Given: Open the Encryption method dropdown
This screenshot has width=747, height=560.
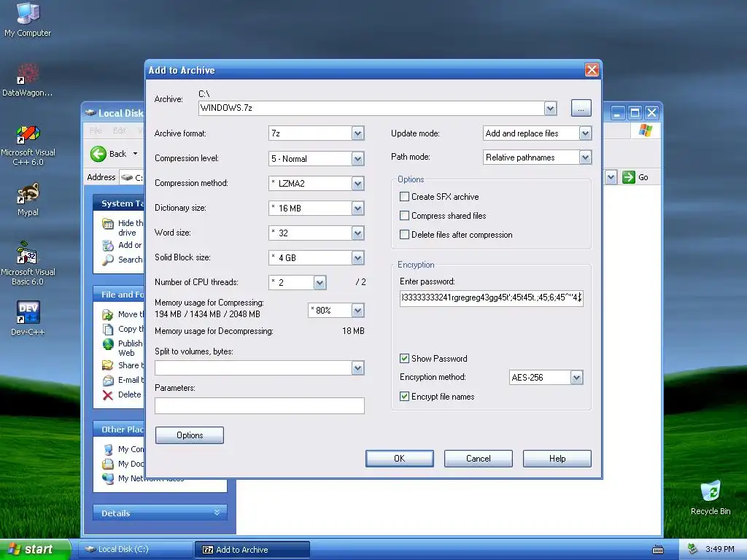Looking at the screenshot, I should pyautogui.click(x=576, y=378).
